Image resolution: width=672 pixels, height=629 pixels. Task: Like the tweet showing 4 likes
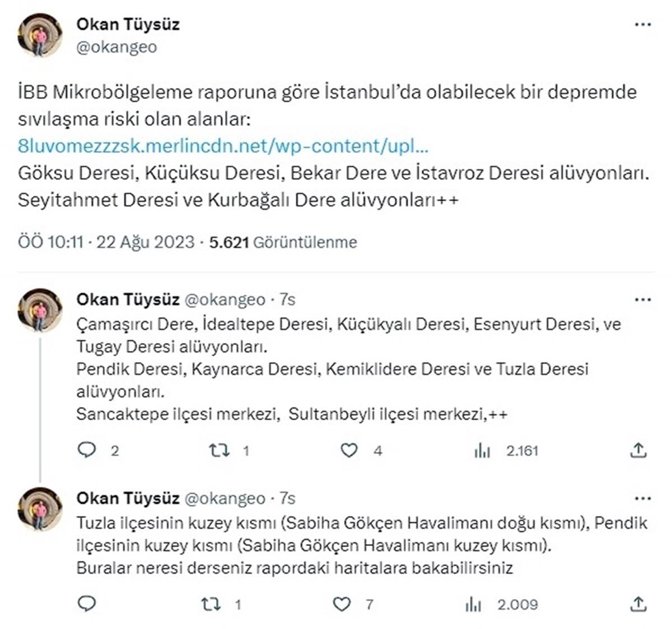(x=349, y=449)
